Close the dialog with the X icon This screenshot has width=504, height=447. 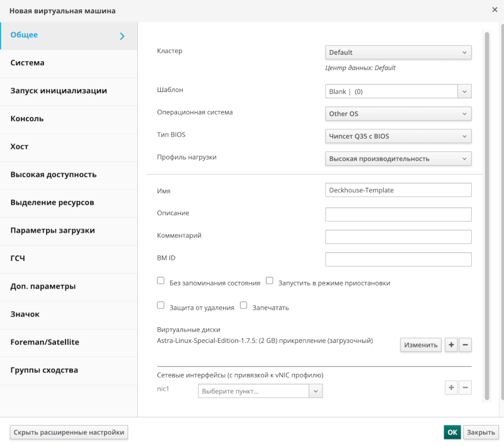point(495,10)
